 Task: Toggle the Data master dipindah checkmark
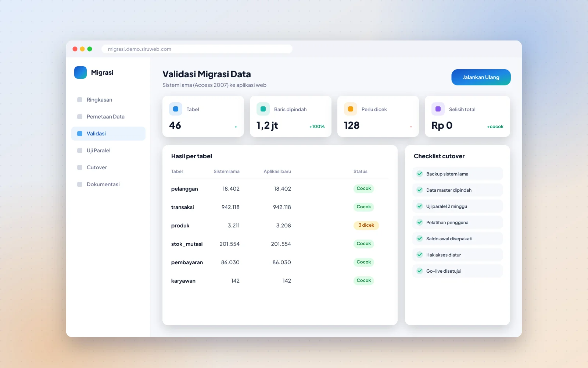pos(420,190)
